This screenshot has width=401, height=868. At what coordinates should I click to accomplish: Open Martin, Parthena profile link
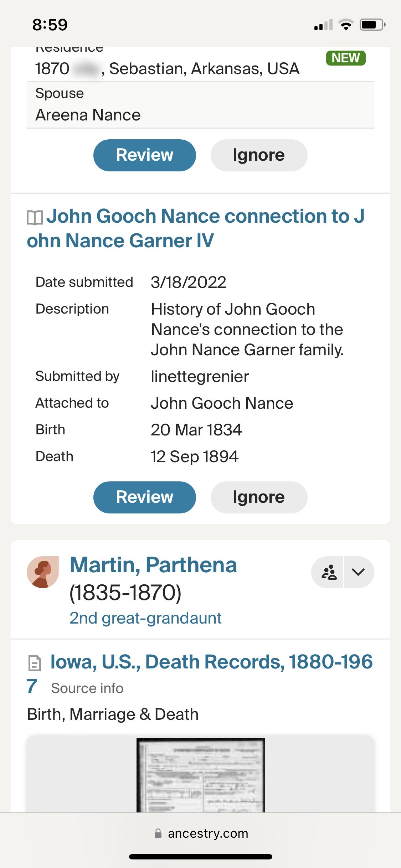point(153,565)
